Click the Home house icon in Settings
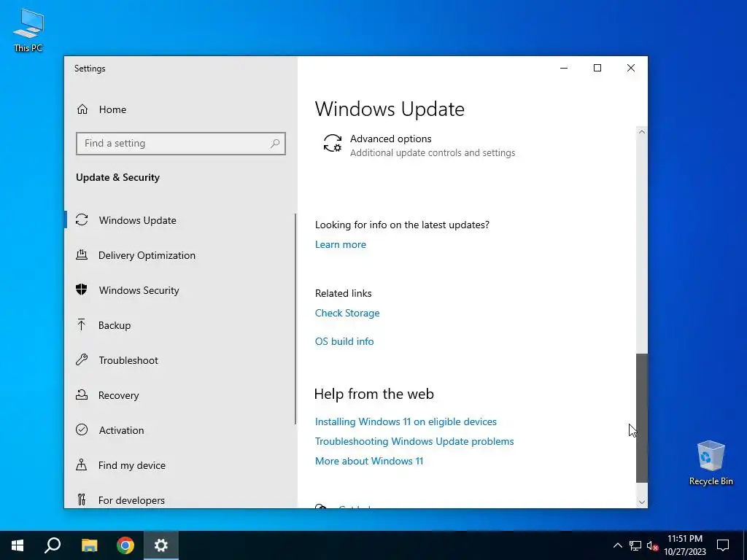Screen dimensions: 747x560 pos(82,109)
